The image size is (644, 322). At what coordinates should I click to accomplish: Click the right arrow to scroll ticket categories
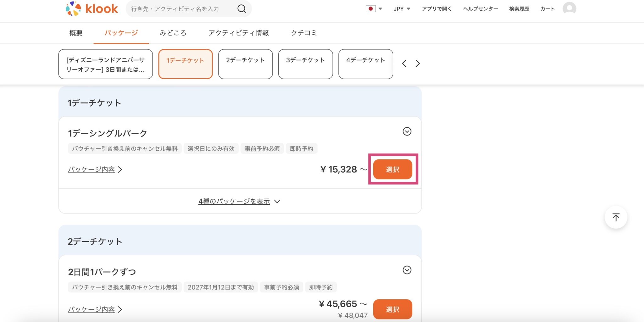[x=418, y=64]
